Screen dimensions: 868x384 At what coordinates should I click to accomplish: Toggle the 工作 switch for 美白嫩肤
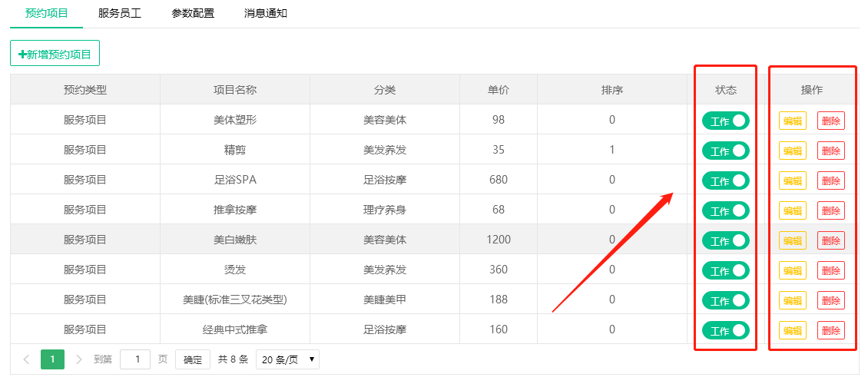coord(726,240)
